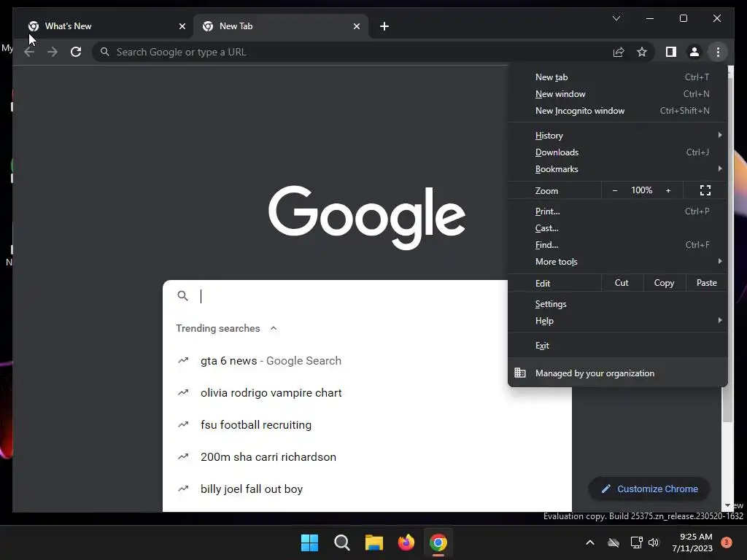
Task: Toggle the side panel icon
Action: point(671,52)
